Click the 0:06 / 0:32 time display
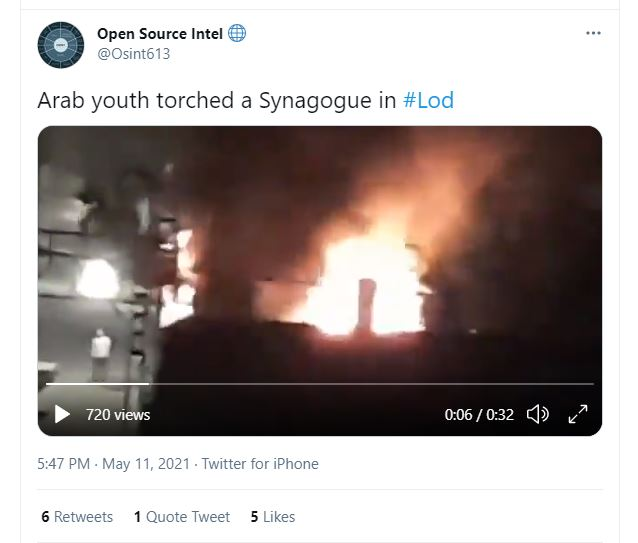638x543 pixels. [479, 415]
